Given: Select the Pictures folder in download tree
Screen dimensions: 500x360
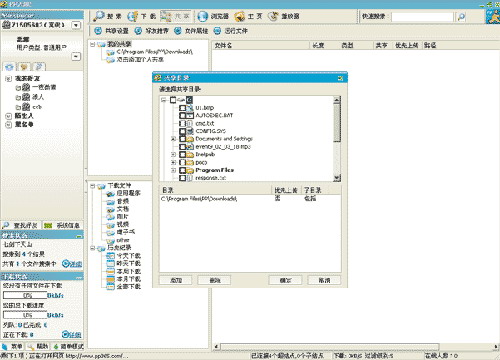Looking at the screenshot, I should 118,217.
